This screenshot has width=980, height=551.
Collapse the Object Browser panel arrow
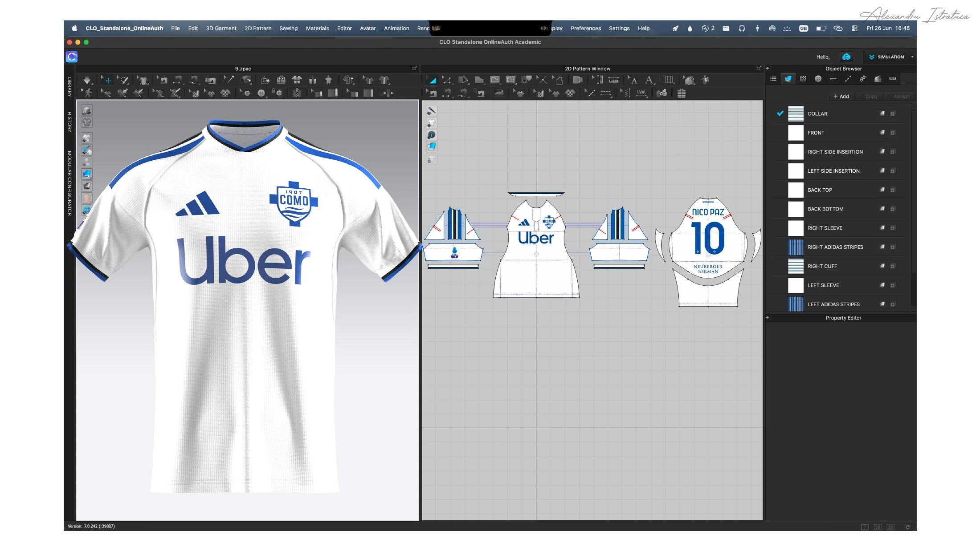(767, 69)
